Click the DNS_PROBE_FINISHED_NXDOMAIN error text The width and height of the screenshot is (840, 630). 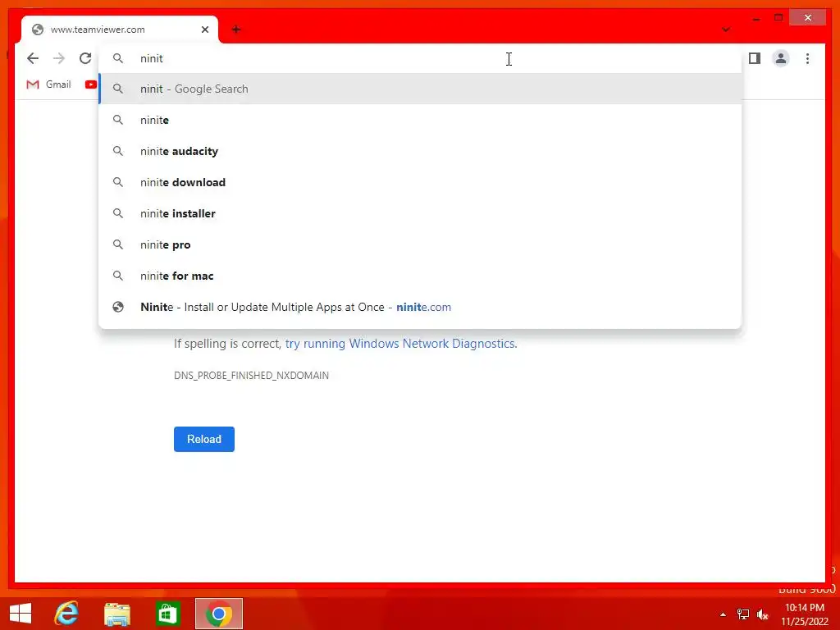click(251, 376)
